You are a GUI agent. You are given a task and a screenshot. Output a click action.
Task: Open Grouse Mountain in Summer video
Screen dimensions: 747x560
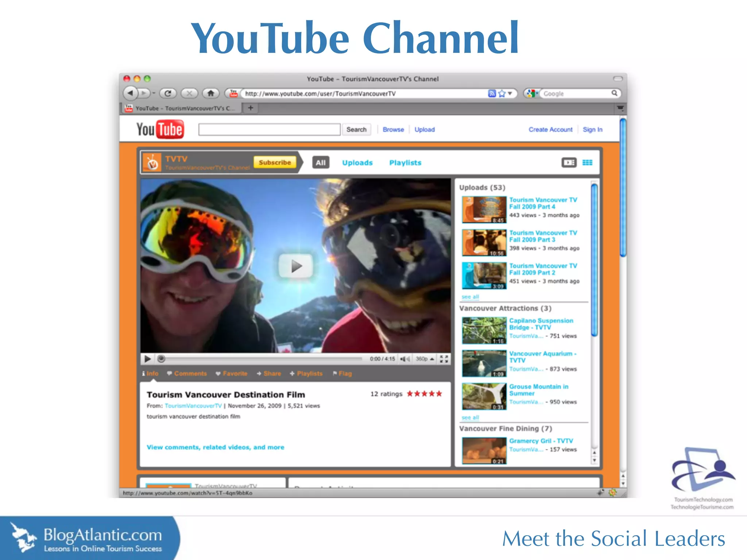(539, 390)
